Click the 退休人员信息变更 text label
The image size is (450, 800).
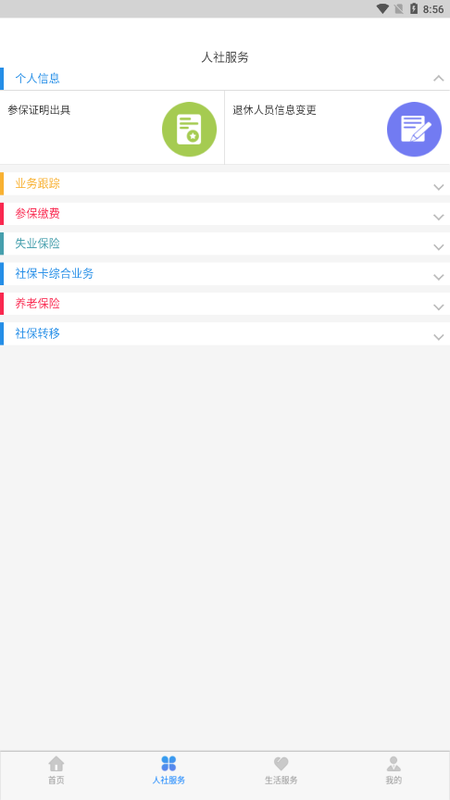point(274,110)
